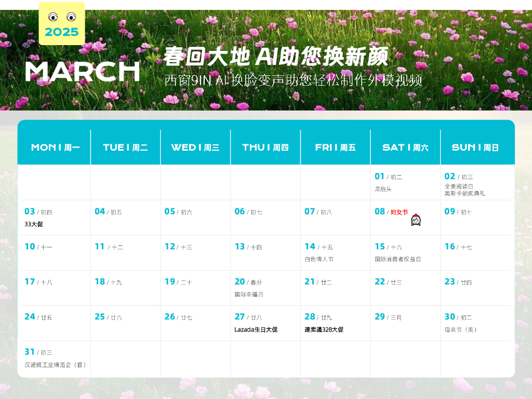Select the SAT 周六 column header
532x399 pixels.
[x=405, y=148]
